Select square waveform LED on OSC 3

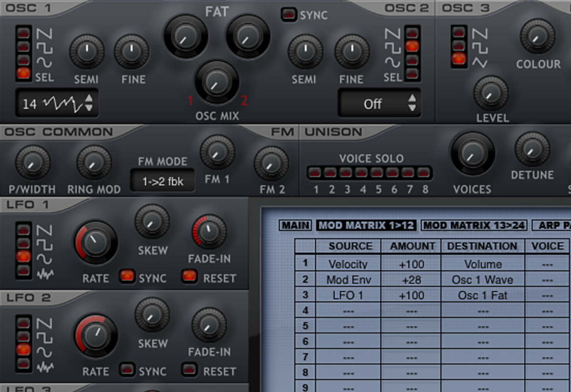[x=459, y=46]
